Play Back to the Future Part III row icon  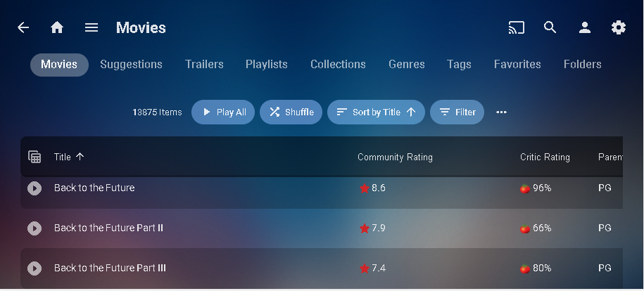[x=34, y=269]
